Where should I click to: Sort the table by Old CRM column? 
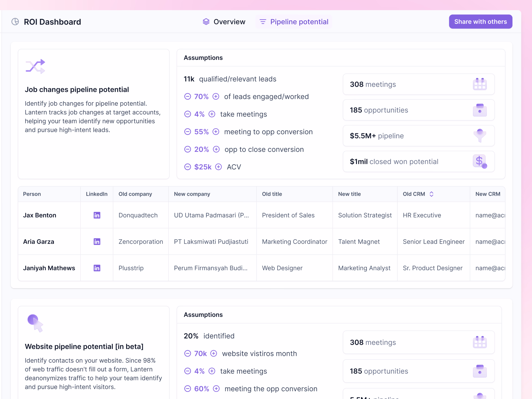[x=431, y=194]
